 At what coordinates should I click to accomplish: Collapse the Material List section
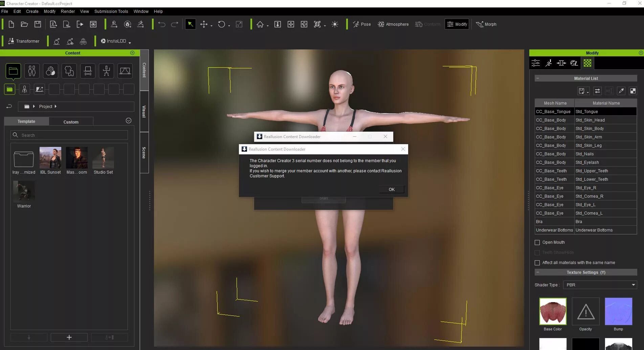click(x=537, y=79)
